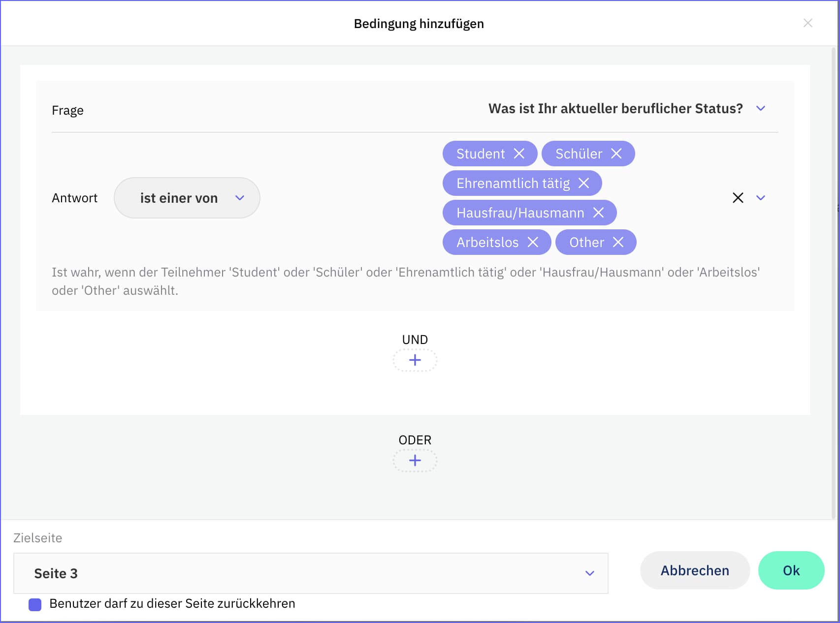Add an ODER condition group with plus
840x623 pixels.
(415, 461)
